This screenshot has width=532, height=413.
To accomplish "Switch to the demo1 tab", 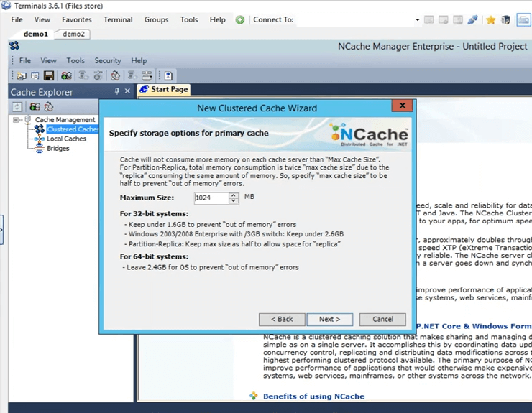I will click(36, 34).
